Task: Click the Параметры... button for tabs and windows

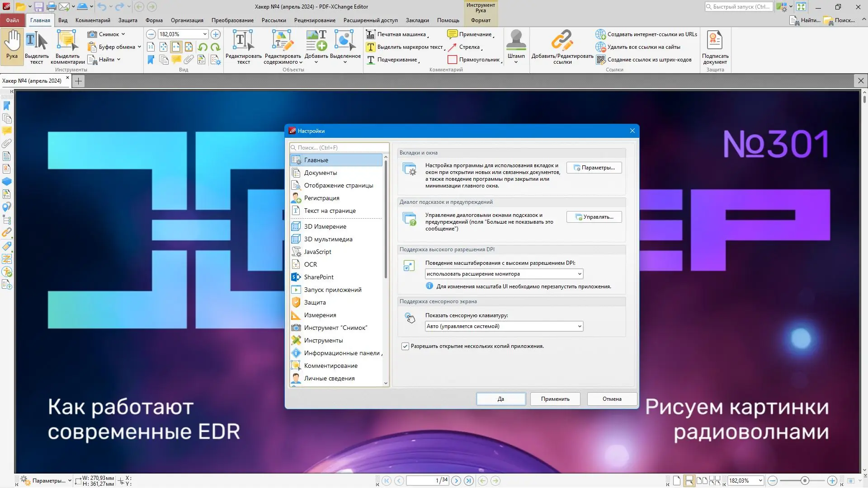Action: 594,168
